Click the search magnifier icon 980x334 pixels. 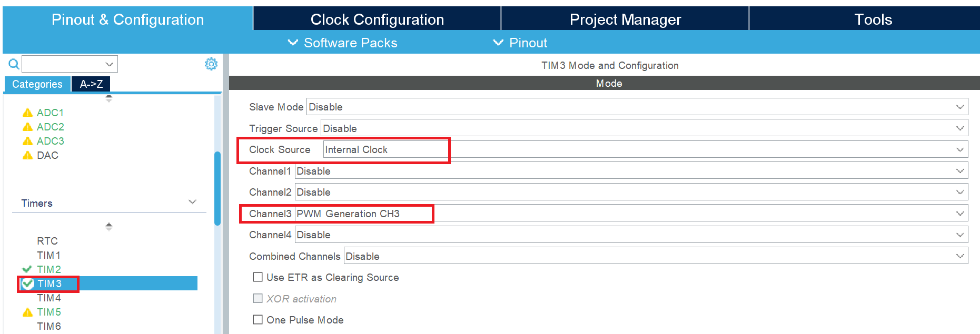14,64
